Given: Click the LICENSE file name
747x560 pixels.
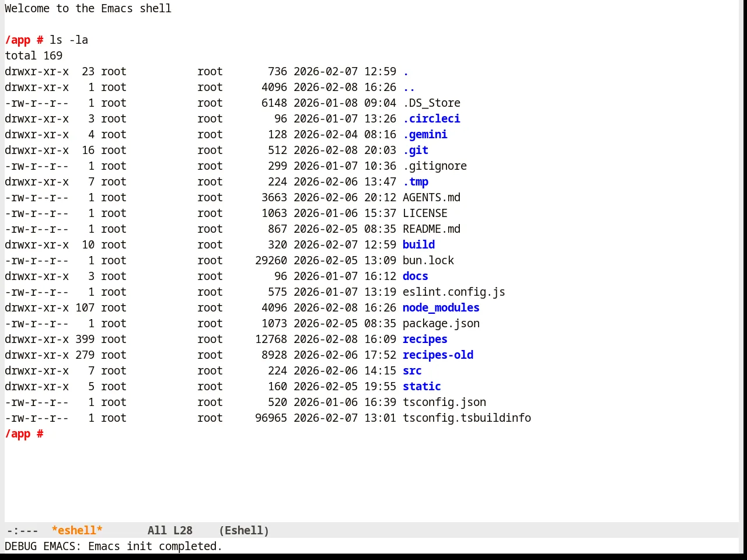Looking at the screenshot, I should click(x=425, y=213).
